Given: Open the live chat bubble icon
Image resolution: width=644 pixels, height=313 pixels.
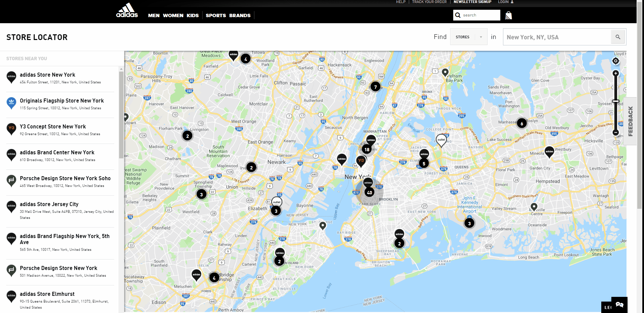Looking at the screenshot, I should tap(619, 305).
